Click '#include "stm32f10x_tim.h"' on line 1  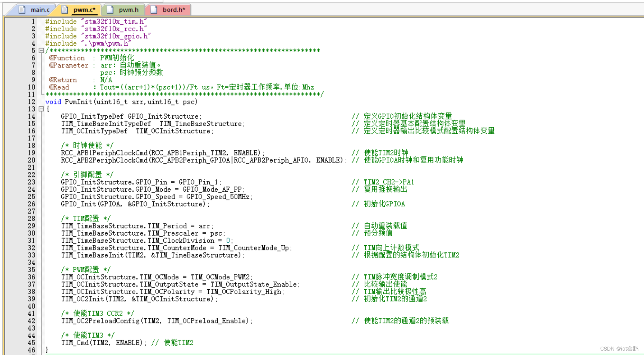(96, 22)
